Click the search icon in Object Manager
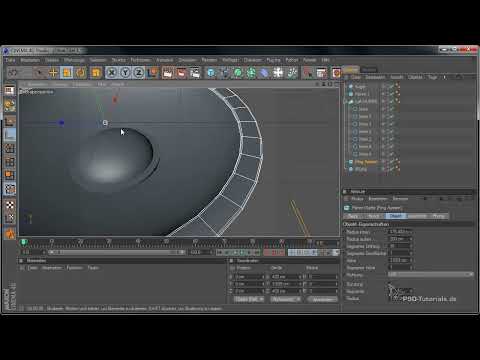Screen dimensions: 480x360 (459, 77)
